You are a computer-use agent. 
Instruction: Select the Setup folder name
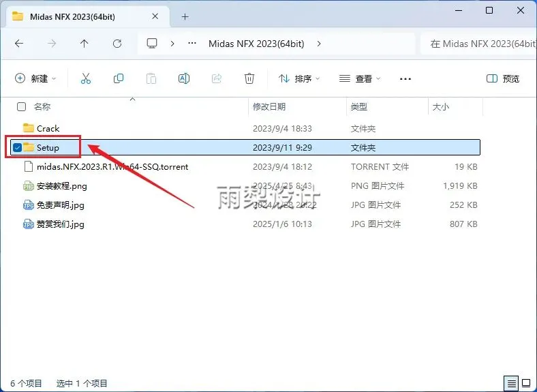[48, 148]
